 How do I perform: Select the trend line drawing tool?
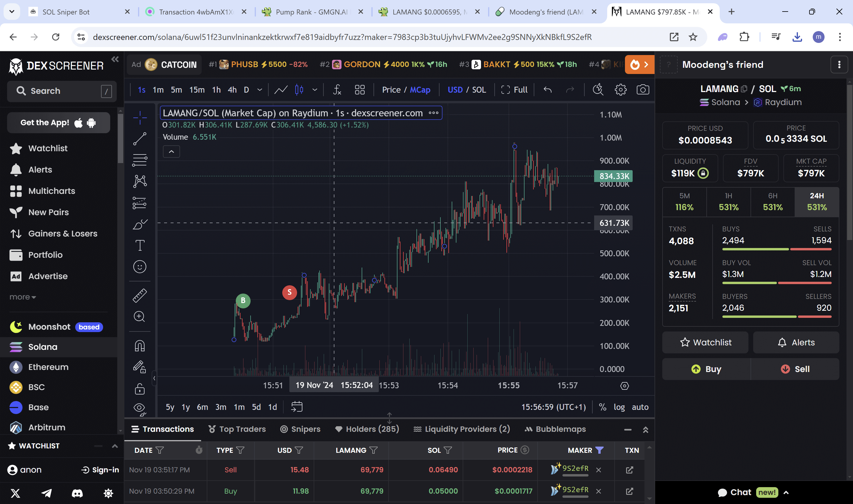tap(140, 139)
